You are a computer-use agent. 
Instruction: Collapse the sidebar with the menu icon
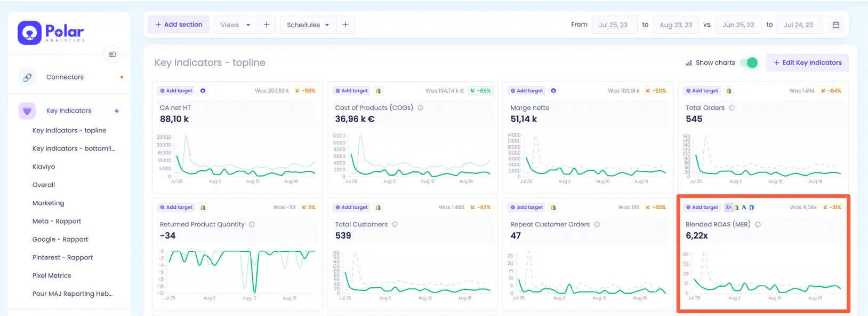coord(112,54)
